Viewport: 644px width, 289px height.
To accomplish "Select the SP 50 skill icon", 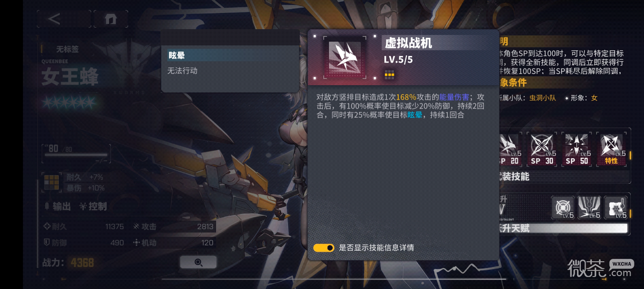I will (578, 149).
